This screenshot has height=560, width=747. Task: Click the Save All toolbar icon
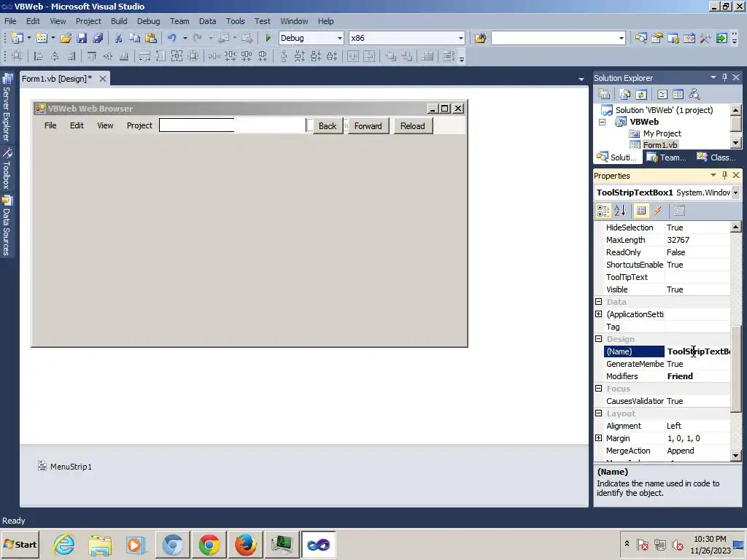98,38
